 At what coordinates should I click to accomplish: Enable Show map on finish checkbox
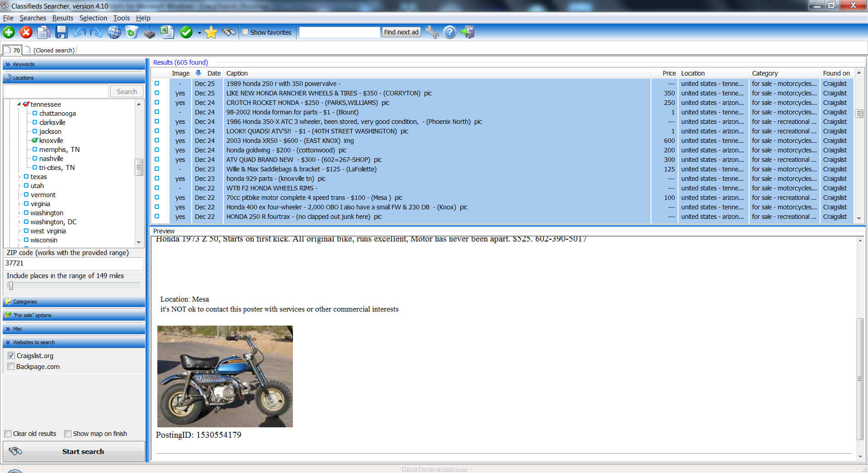coord(68,434)
